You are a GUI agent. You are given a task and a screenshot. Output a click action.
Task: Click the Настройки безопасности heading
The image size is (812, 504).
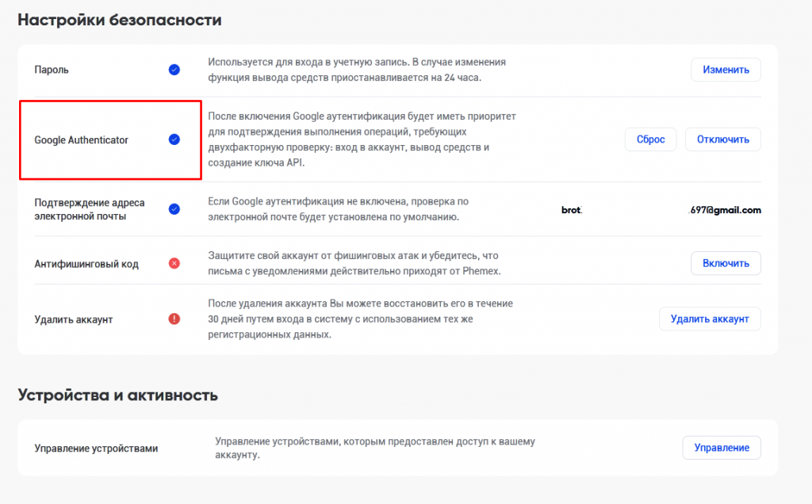119,21
